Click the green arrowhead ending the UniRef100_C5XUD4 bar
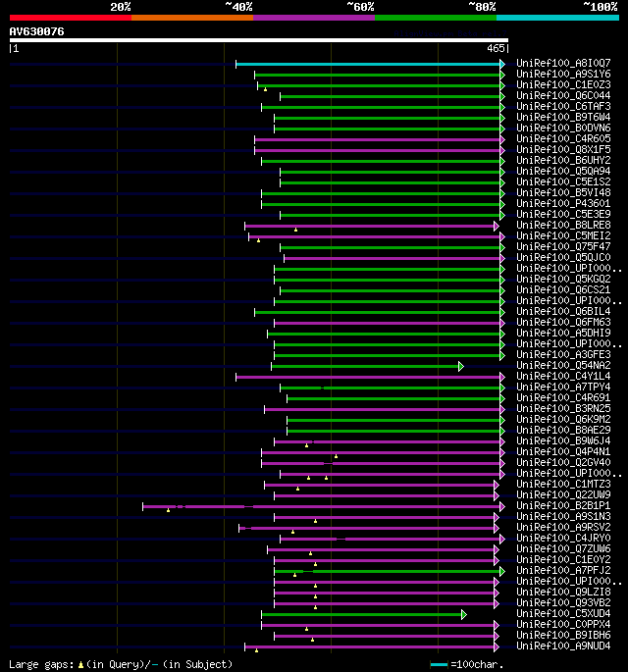The image size is (628, 672). tap(464, 614)
